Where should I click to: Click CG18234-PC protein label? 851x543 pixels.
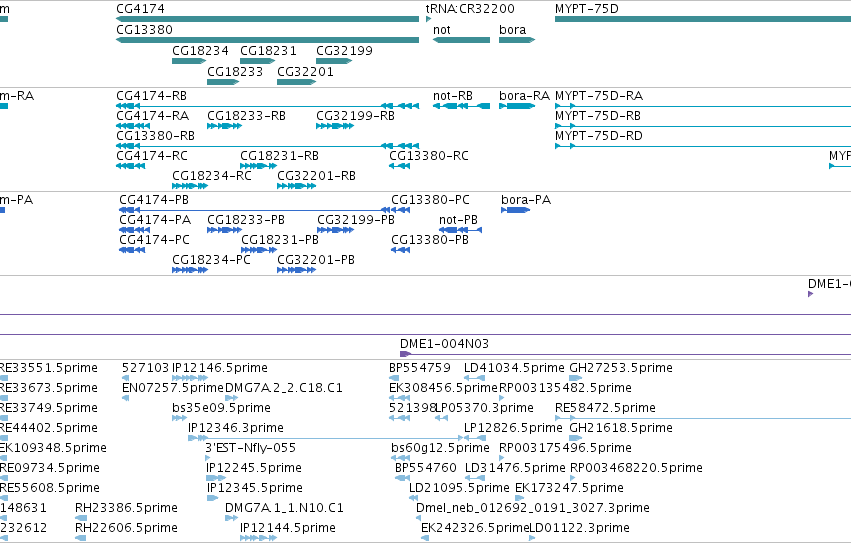211,260
